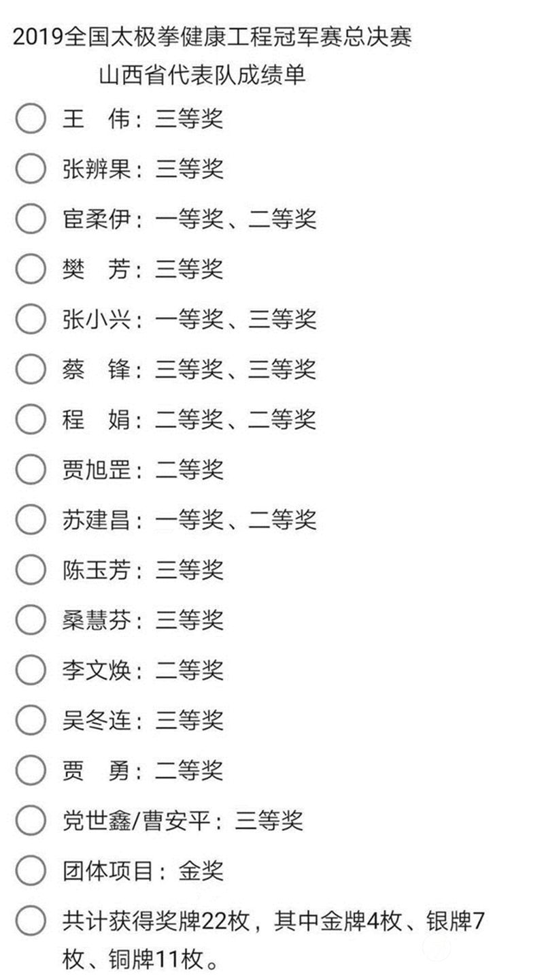This screenshot has height=980, width=544.
Task: Toggle the checkbox for 樊 芳
Action: pyautogui.click(x=31, y=269)
